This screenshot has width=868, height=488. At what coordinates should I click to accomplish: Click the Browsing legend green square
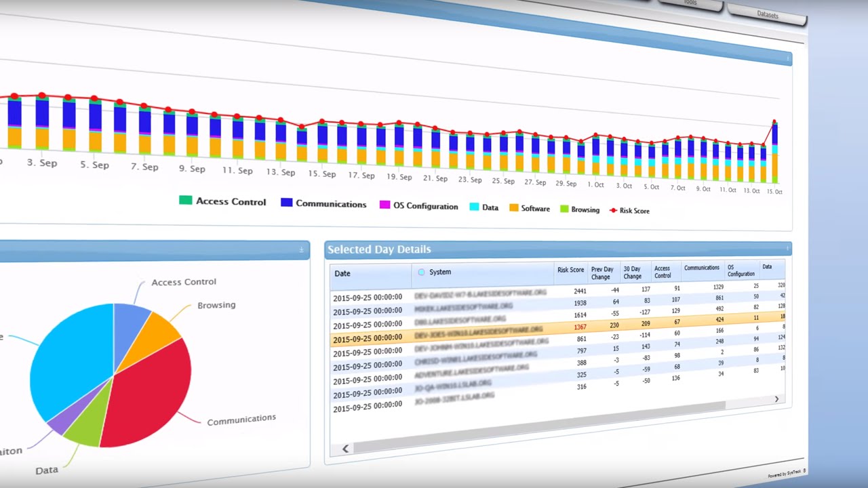coord(563,209)
